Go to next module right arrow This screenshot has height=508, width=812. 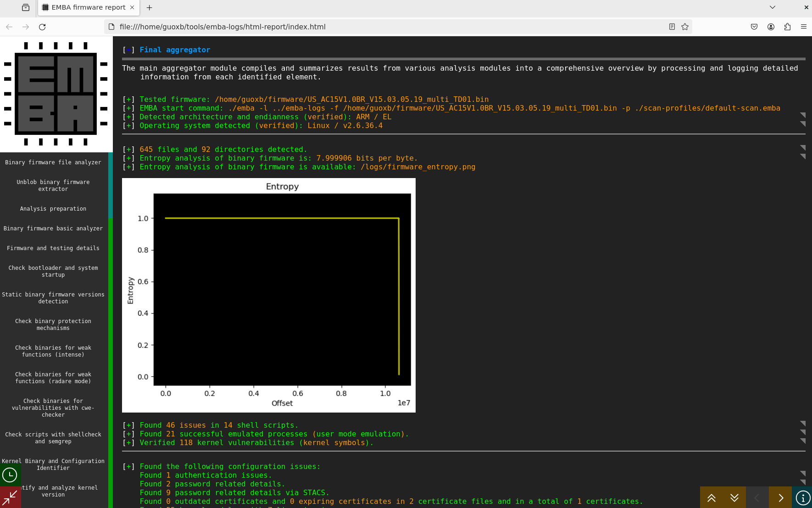click(x=780, y=497)
